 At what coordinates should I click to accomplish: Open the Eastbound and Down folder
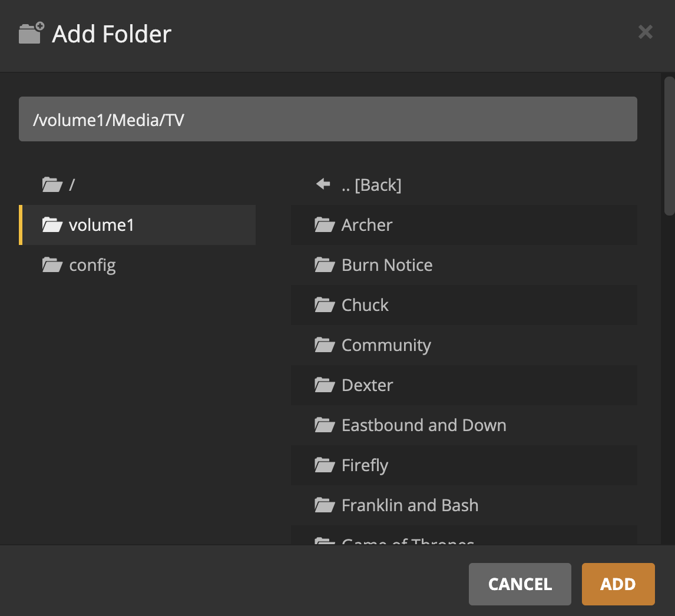coord(464,425)
